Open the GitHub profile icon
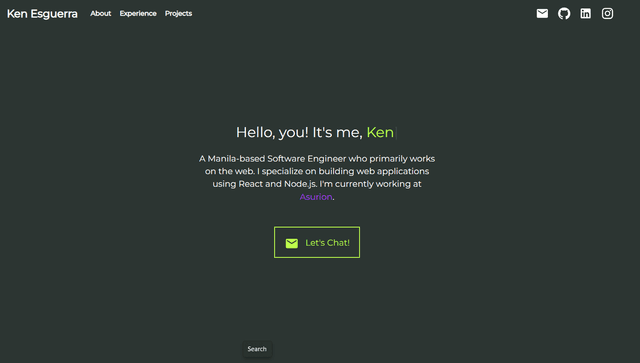The height and width of the screenshot is (363, 640). pyautogui.click(x=564, y=13)
